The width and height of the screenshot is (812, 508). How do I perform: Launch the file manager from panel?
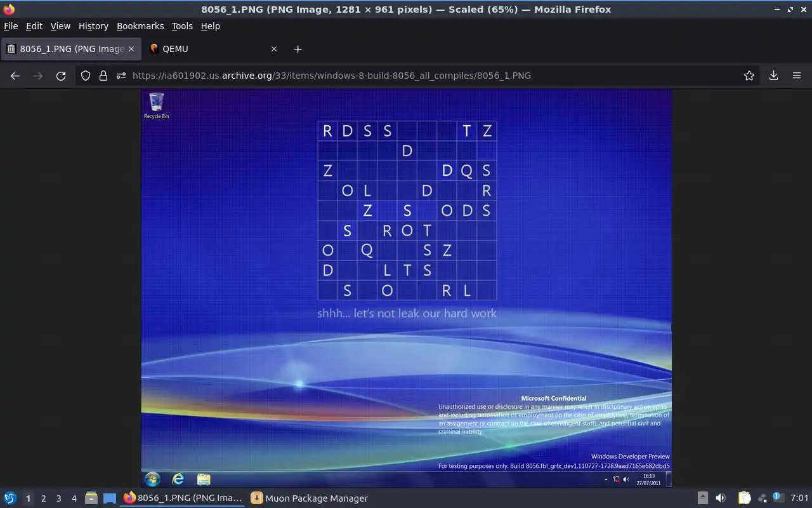[91, 498]
